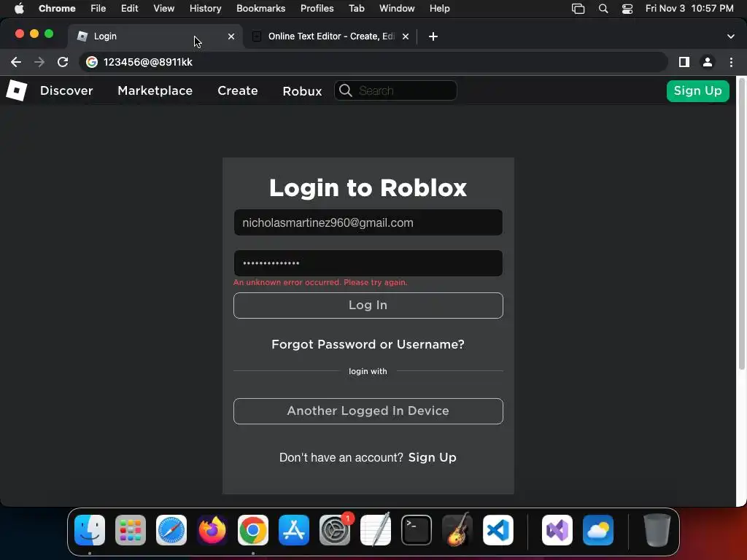Expand the tab search chevron

tap(731, 36)
